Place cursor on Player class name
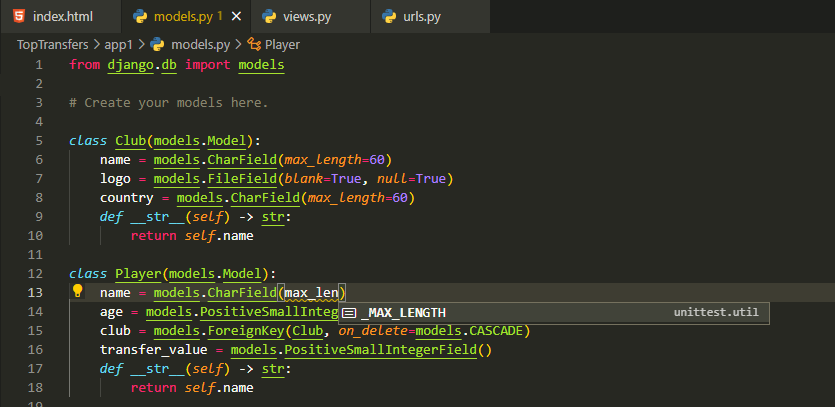Viewport: 835px width, 407px height. (x=138, y=274)
